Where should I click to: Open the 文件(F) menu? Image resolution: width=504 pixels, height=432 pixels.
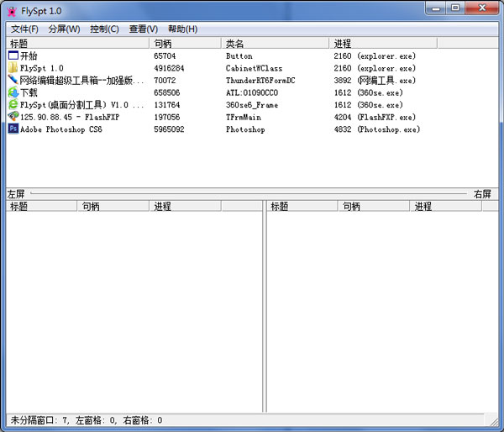pos(24,29)
